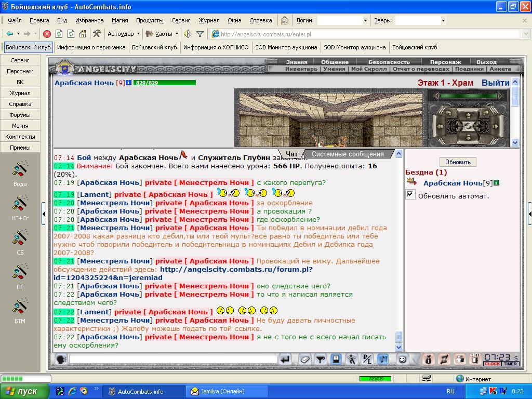Click the game frame scroll up arrow
The width and height of the screenshot is (532, 399).
515,82
